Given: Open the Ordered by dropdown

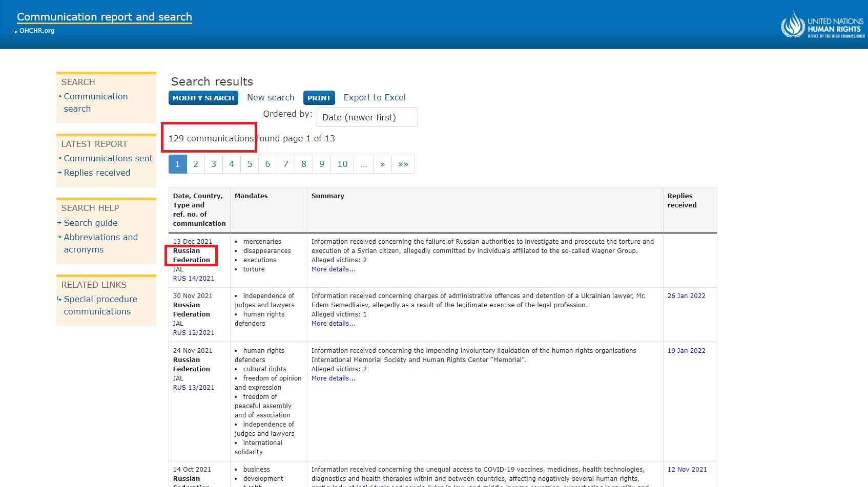Looking at the screenshot, I should point(366,117).
